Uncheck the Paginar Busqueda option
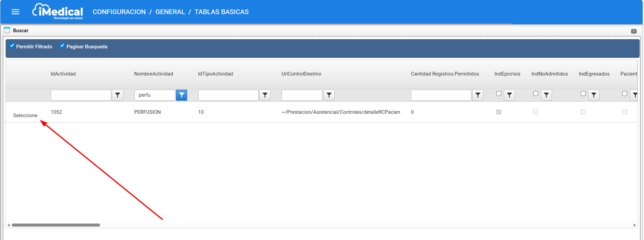 point(62,46)
